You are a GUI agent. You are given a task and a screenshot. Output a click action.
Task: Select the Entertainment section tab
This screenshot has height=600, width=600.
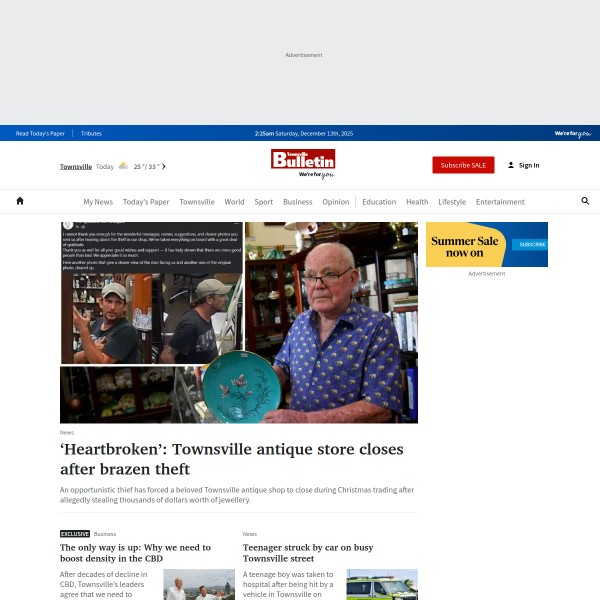[500, 202]
